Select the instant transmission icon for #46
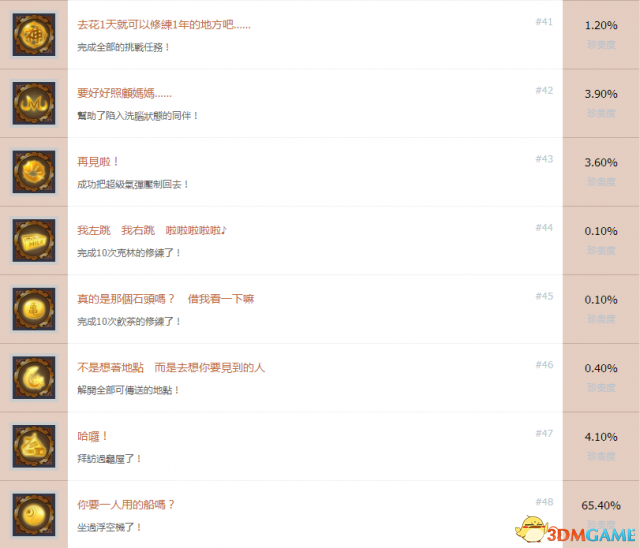 [x=34, y=377]
